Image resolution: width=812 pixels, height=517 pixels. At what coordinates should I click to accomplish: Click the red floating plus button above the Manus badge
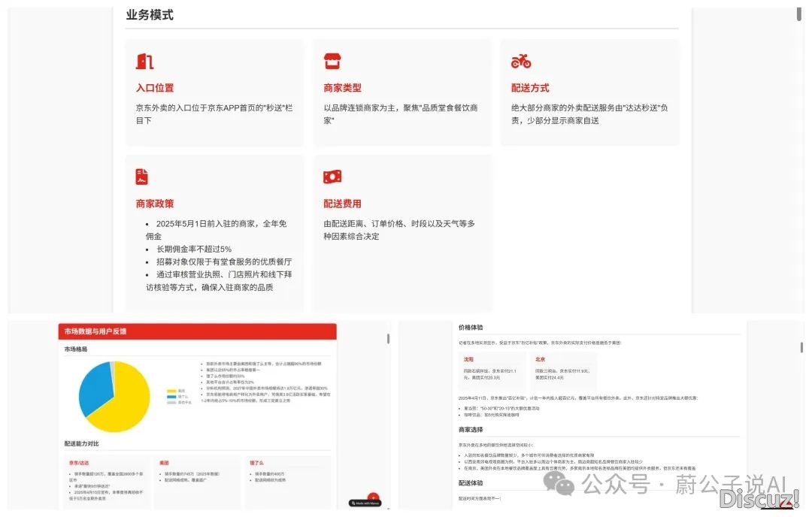point(374,497)
